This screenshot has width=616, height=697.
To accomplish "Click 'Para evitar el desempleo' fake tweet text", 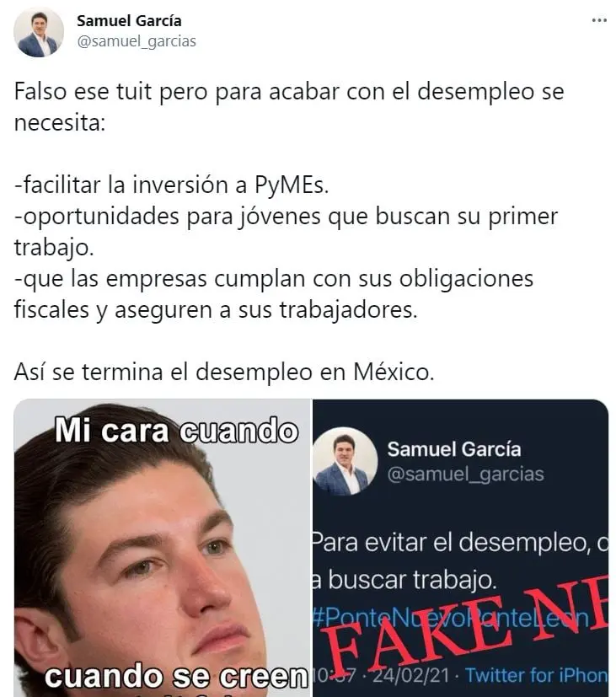I will click(x=460, y=561).
